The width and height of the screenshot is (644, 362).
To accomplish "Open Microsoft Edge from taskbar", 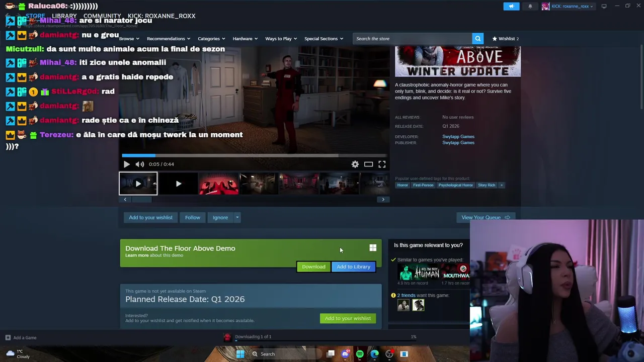I will coord(374,354).
